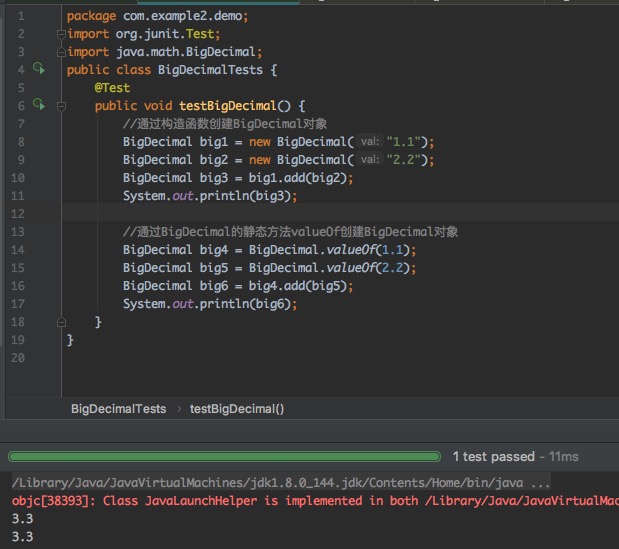Select BigDecimalTests in the breadcrumb bar
The width and height of the screenshot is (619, 549).
click(118, 408)
